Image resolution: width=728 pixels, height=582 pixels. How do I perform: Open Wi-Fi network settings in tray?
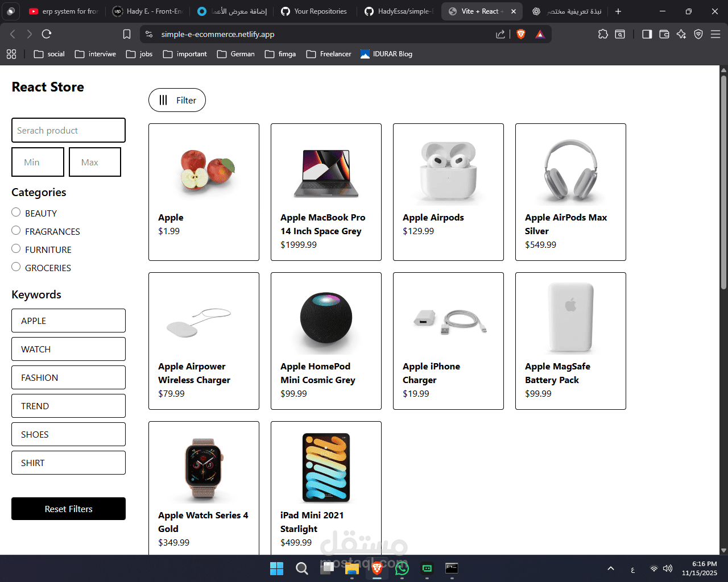pos(654,568)
